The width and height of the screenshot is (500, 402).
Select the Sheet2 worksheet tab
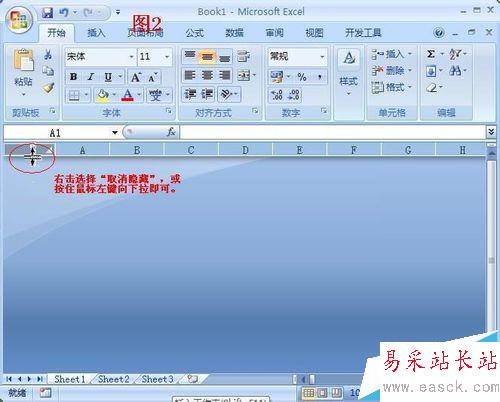114,379
